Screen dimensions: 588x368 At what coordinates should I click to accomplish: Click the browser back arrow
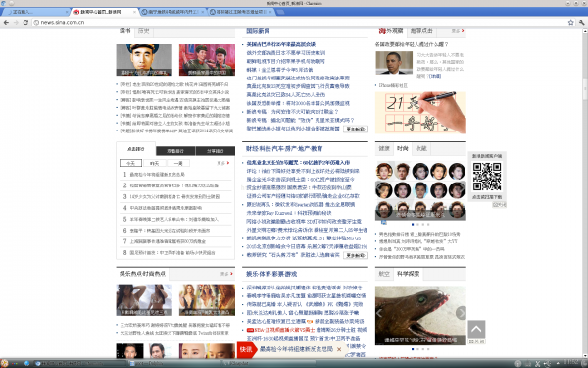[6, 23]
